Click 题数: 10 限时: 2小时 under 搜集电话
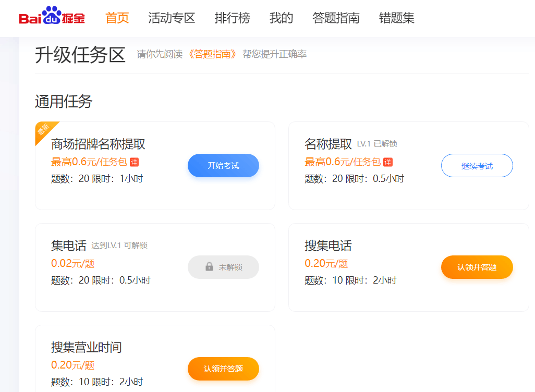Viewport: 535px width, 392px height. pyautogui.click(x=350, y=280)
